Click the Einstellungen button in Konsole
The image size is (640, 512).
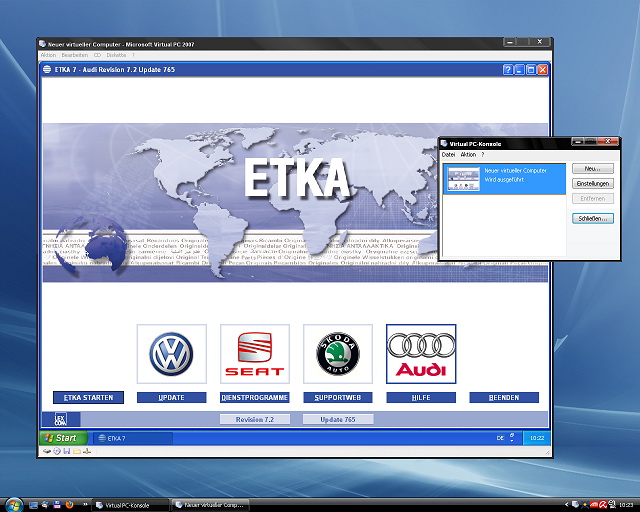(593, 184)
